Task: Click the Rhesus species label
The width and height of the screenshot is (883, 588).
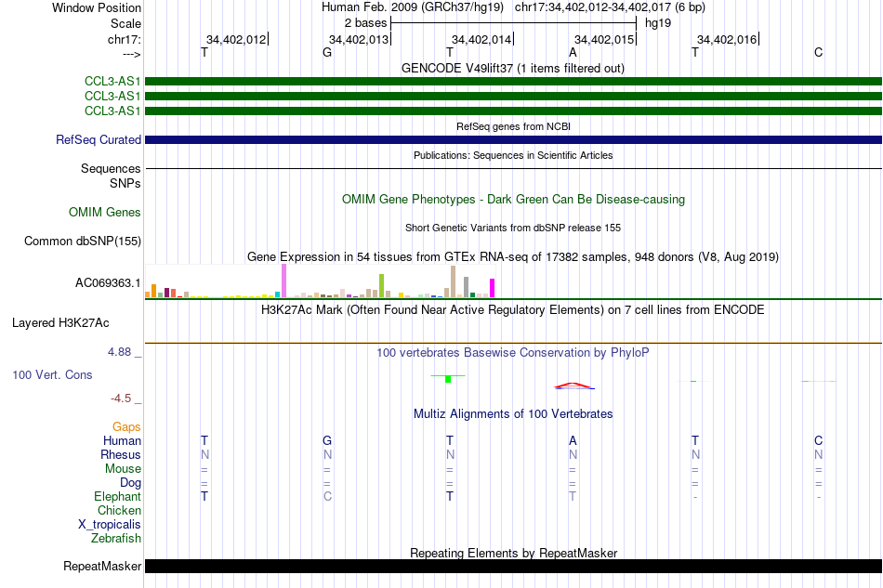Action: 121,454
